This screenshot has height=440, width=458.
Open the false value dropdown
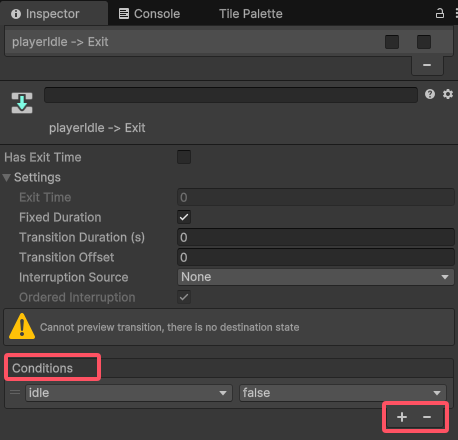(x=343, y=393)
